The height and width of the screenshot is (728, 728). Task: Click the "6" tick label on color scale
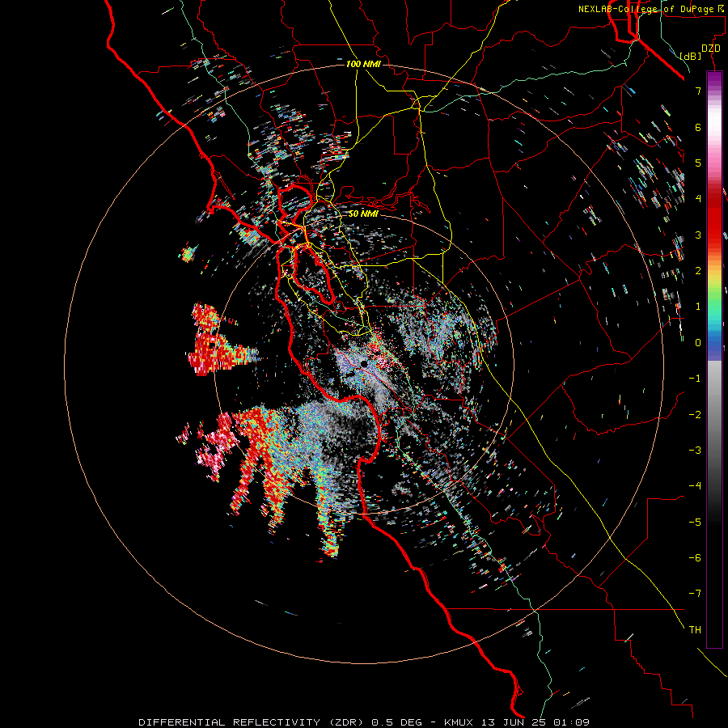coord(698,127)
